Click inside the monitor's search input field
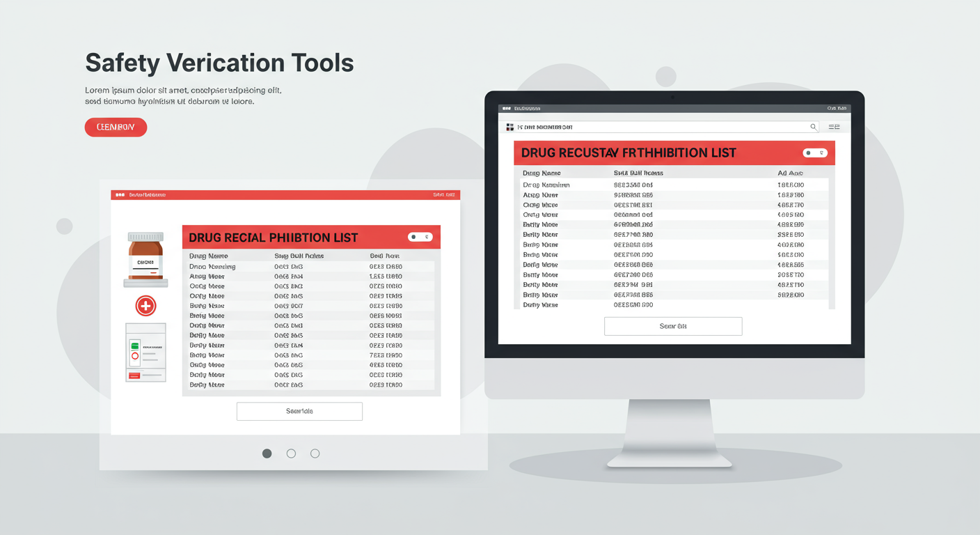The height and width of the screenshot is (535, 980). [661, 127]
